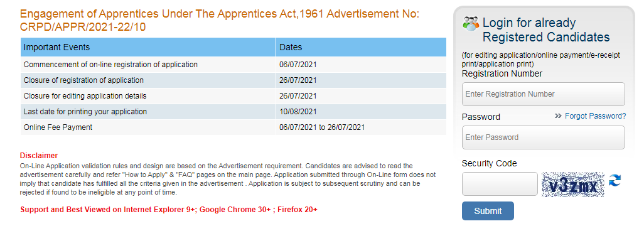Click the Support and Best Viewed browser notice
This screenshot has height=231, width=644.
point(169,210)
